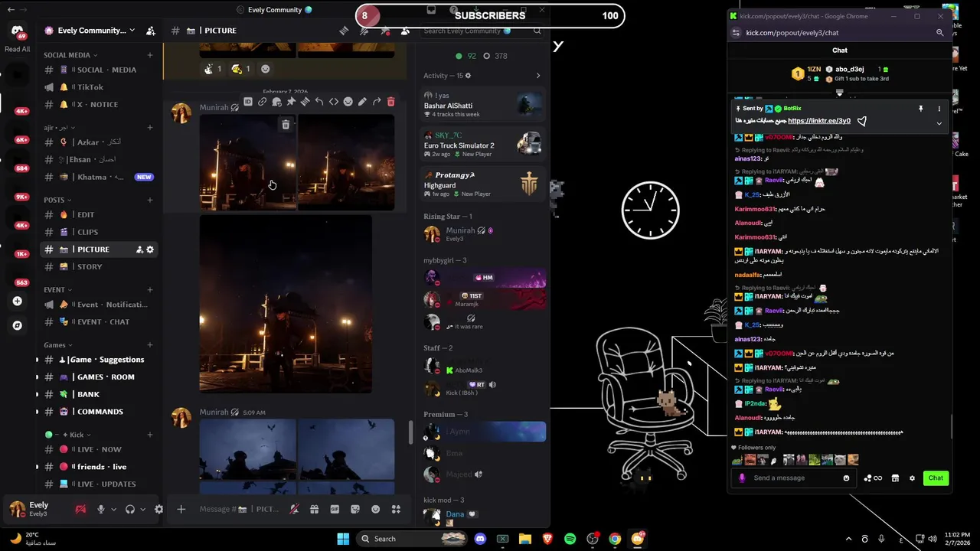Open the code brackets icon in message toolbar

point(334,102)
